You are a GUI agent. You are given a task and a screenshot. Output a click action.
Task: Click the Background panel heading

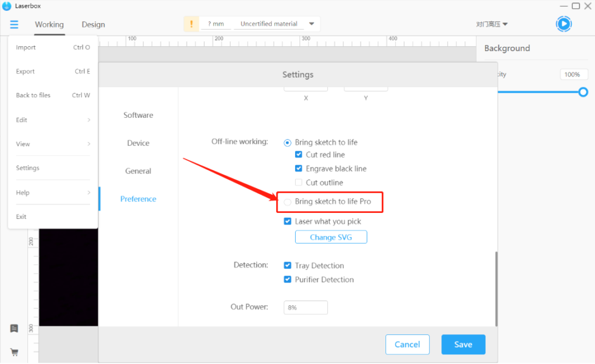click(507, 48)
